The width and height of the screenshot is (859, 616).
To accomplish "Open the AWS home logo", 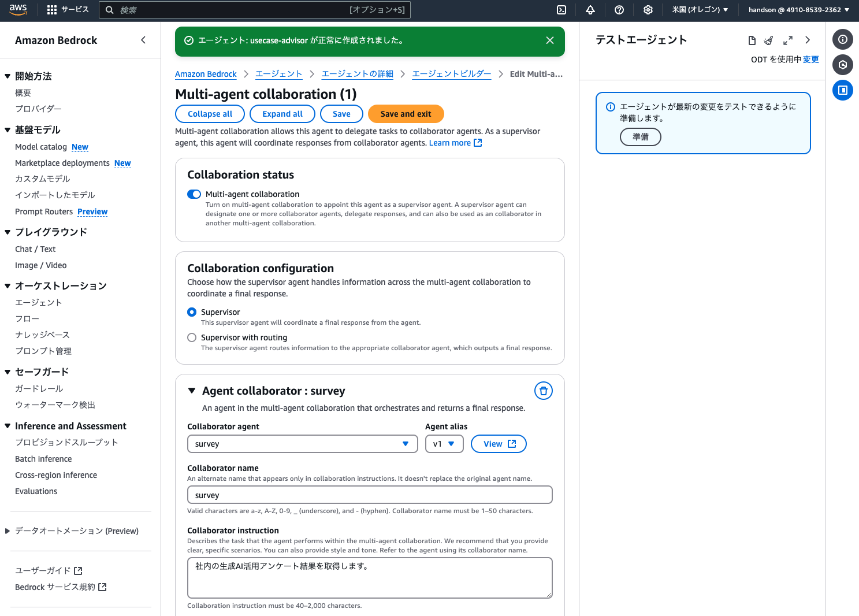I will 18,9.
